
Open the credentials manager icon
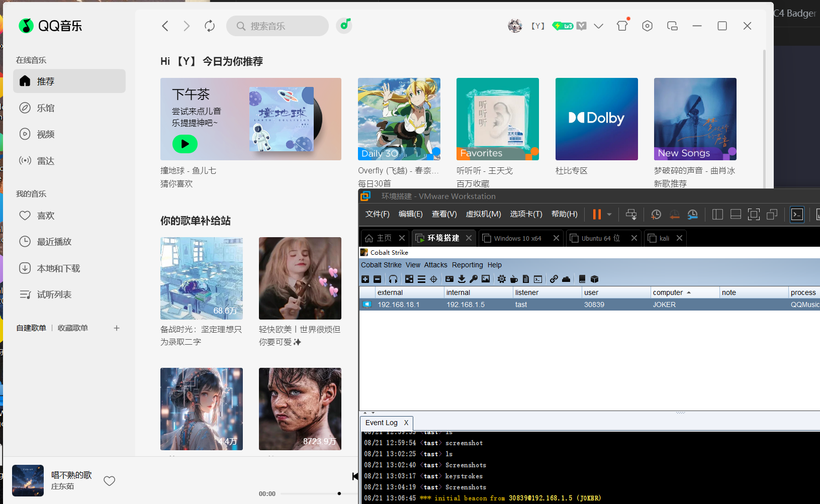pos(449,279)
